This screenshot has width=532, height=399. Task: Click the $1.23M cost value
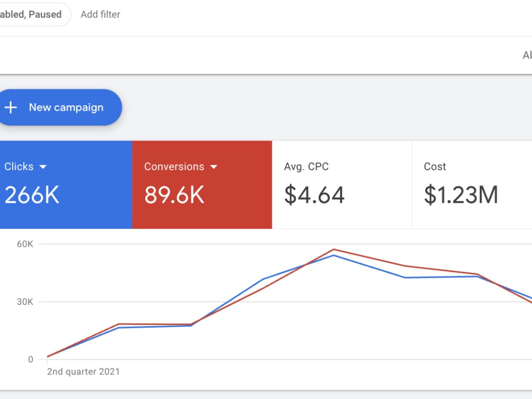(461, 195)
